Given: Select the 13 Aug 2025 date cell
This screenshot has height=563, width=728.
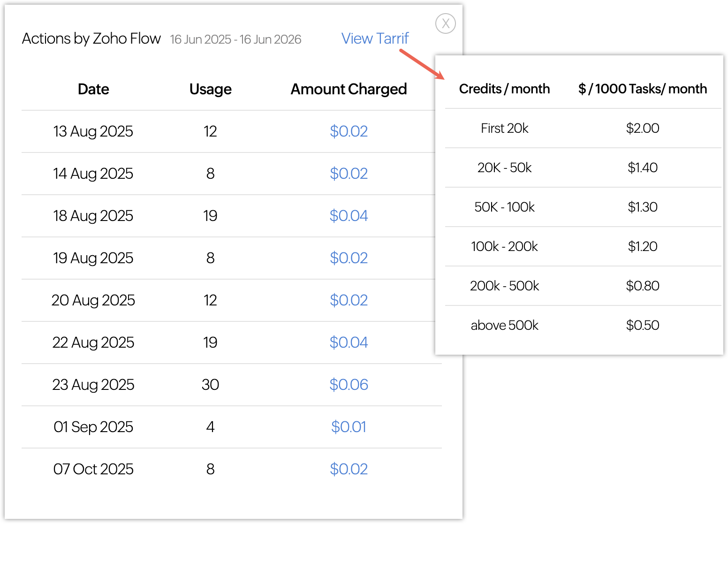Looking at the screenshot, I should (93, 131).
